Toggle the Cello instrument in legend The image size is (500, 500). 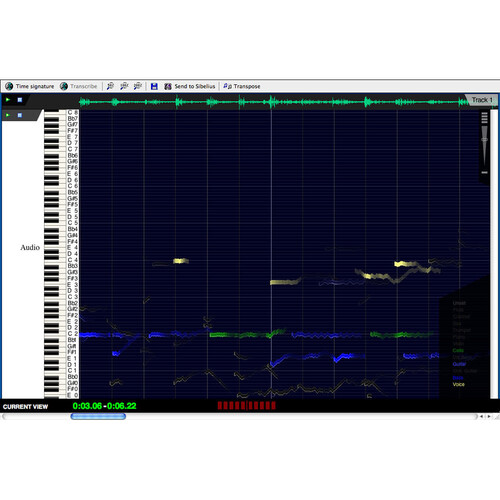[458, 350]
